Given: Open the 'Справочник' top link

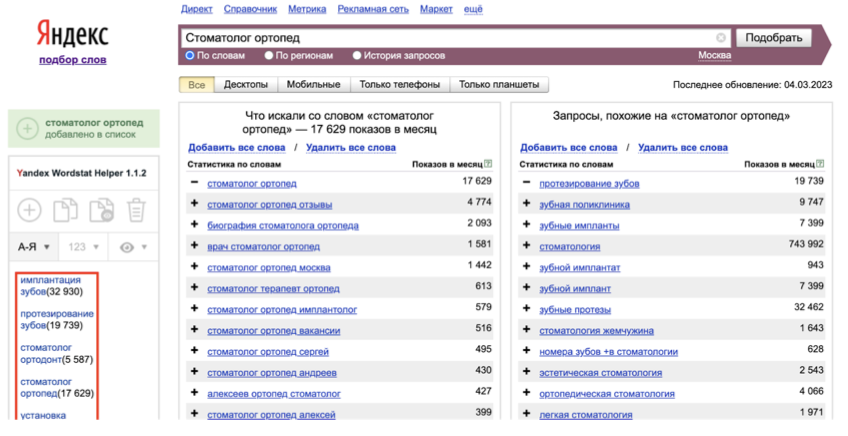Looking at the screenshot, I should click(250, 9).
